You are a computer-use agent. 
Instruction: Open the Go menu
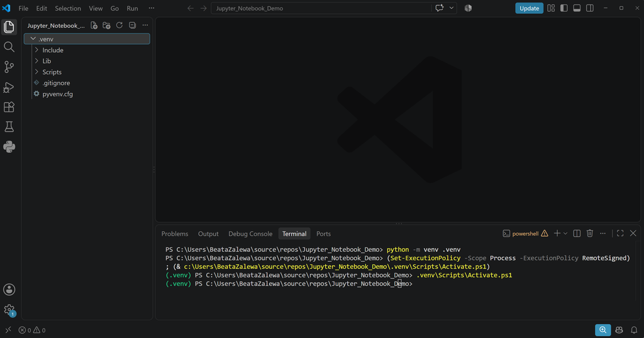(114, 8)
